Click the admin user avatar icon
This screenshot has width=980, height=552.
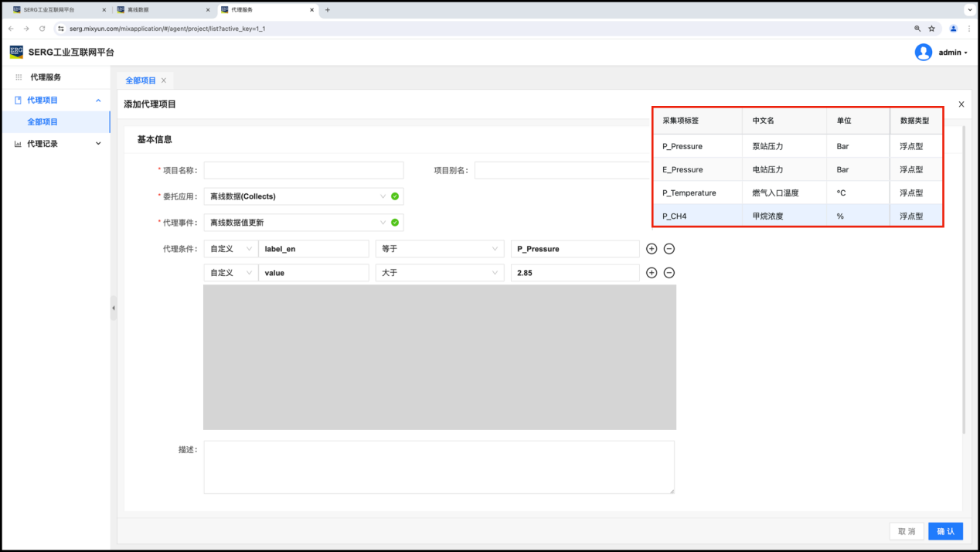pos(923,53)
